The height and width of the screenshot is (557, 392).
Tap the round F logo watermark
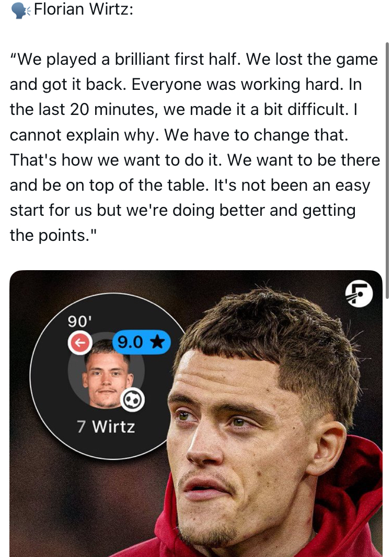[x=359, y=294]
